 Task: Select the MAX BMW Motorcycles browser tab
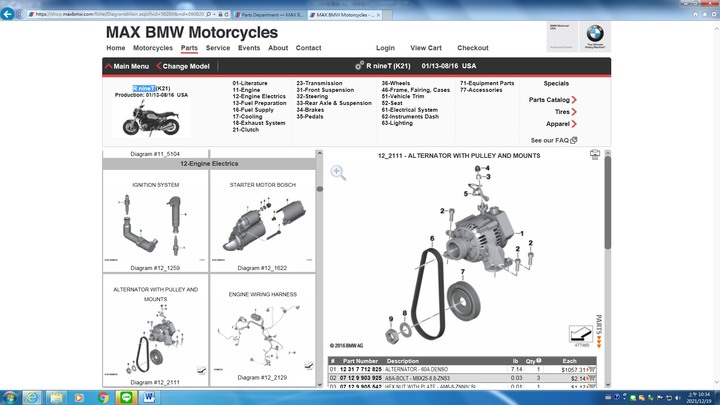(x=343, y=15)
